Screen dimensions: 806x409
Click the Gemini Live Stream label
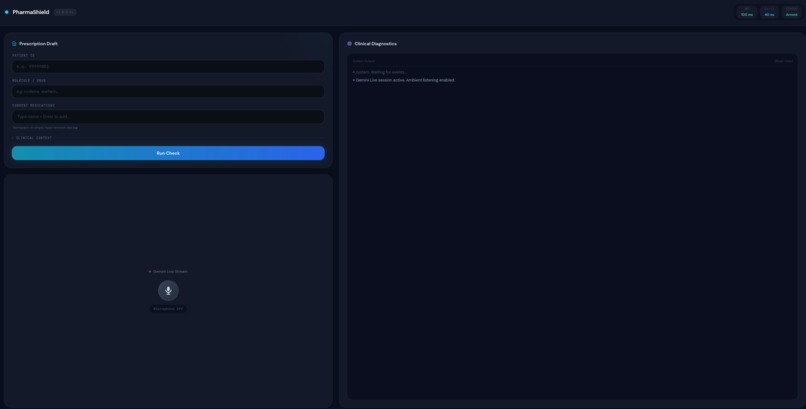[x=170, y=271]
